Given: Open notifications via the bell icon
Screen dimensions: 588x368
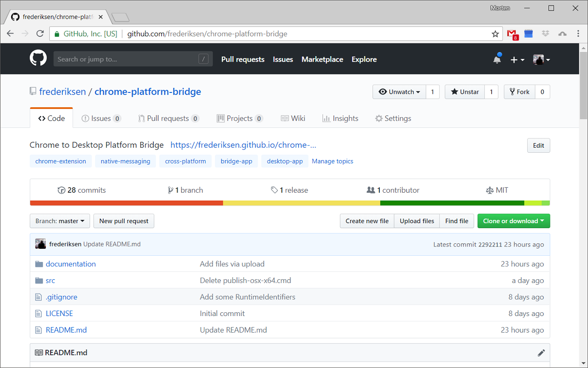Looking at the screenshot, I should 496,59.
